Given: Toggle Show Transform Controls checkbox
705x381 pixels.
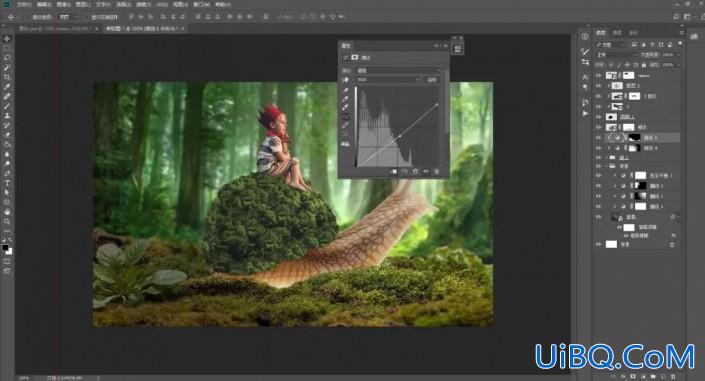Looking at the screenshot, I should pyautogui.click(x=88, y=17).
